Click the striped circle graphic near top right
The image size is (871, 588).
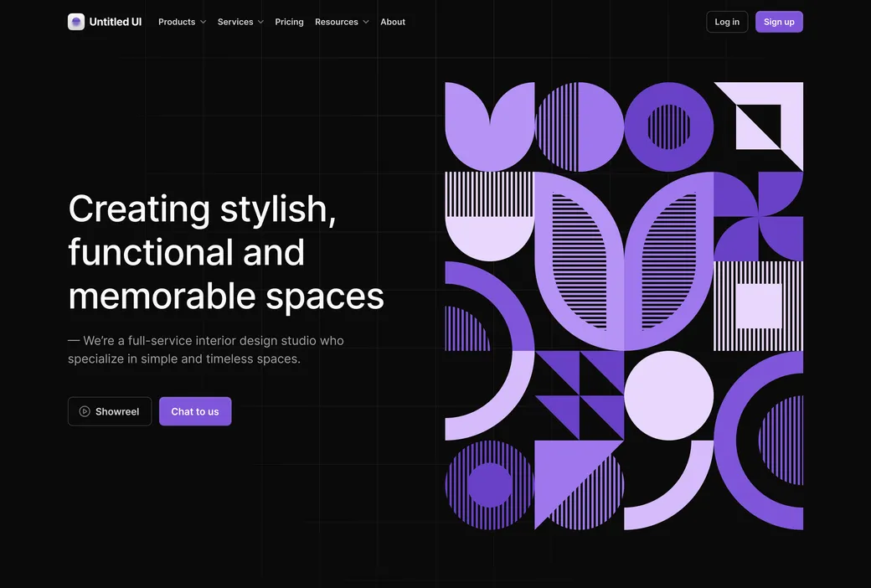[670, 126]
